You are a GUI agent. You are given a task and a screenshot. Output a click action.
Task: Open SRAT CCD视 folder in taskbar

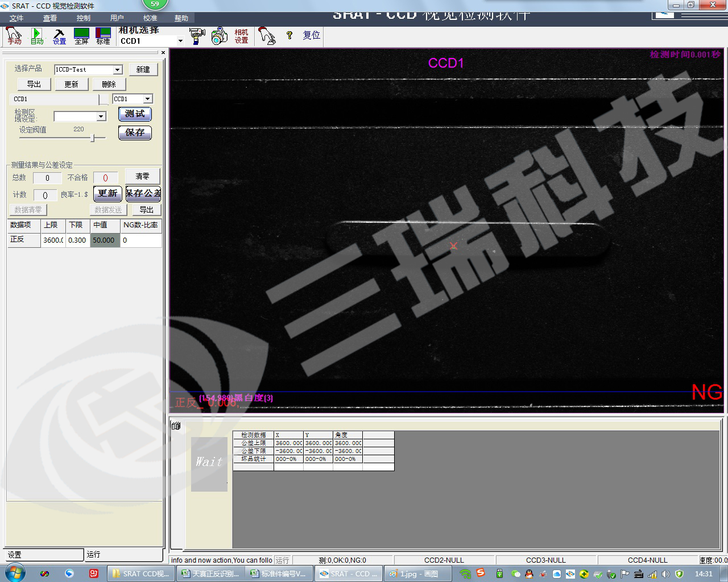[140, 574]
